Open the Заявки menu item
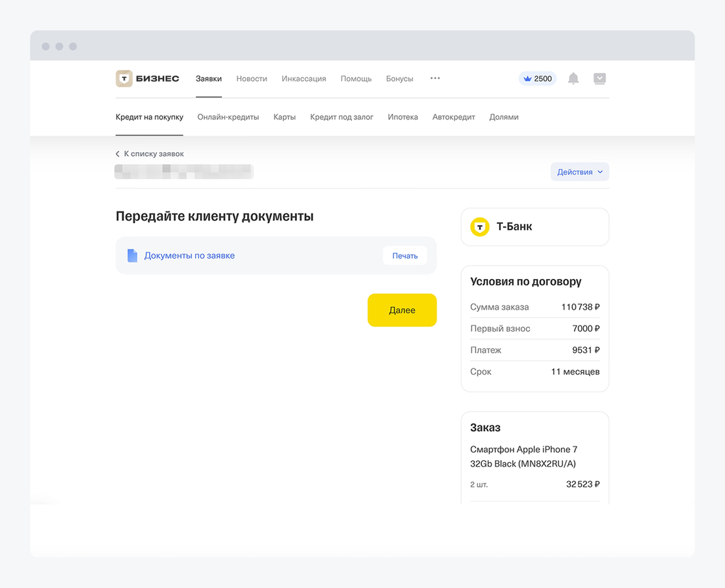The height and width of the screenshot is (588, 725). tap(209, 79)
